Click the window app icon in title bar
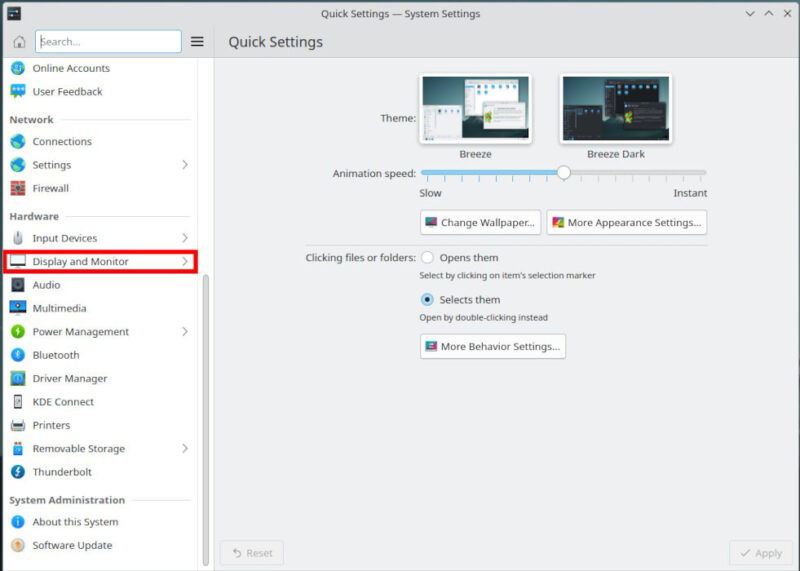Image resolution: width=800 pixels, height=571 pixels. 14,14
